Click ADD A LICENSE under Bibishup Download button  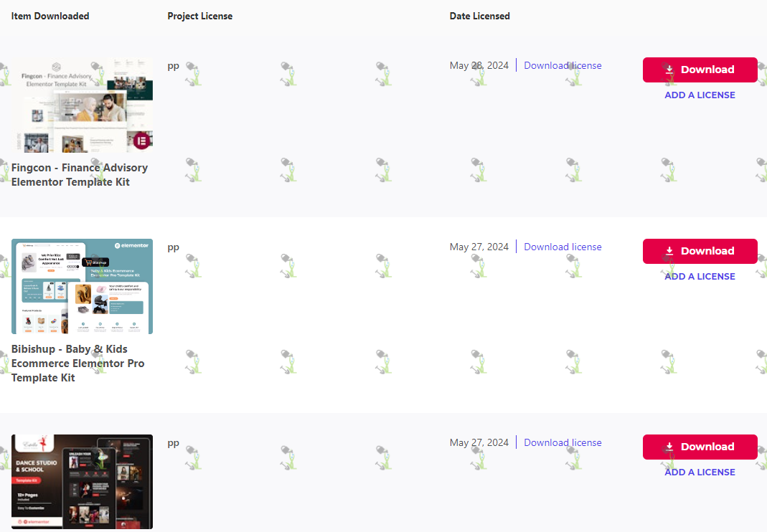tap(700, 277)
